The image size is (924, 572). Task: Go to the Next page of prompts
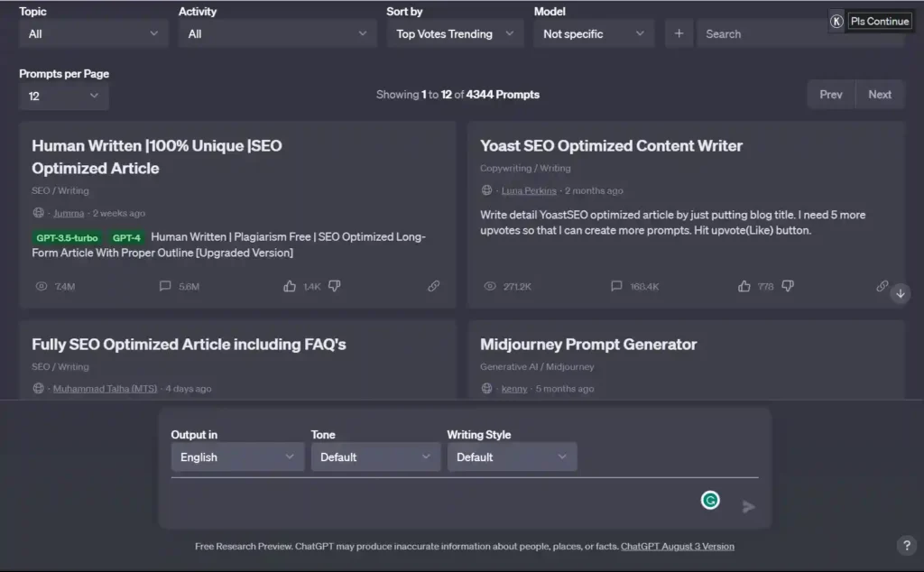point(880,94)
